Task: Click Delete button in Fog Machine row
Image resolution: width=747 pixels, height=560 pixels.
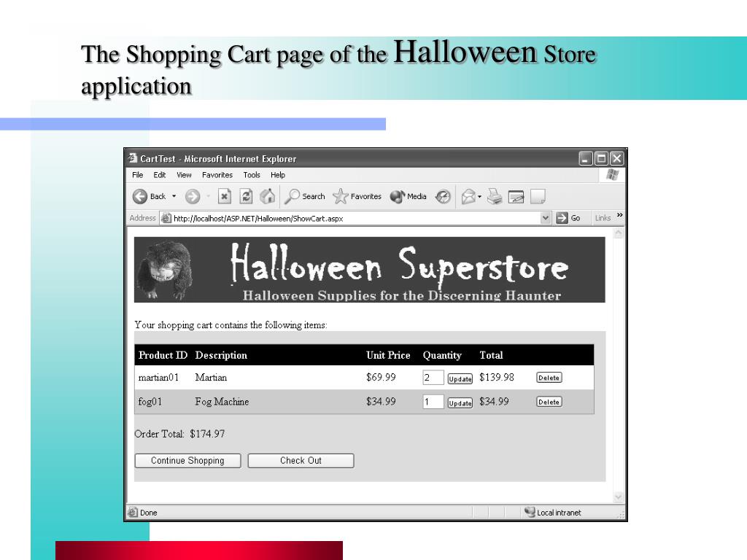Action: (x=549, y=402)
